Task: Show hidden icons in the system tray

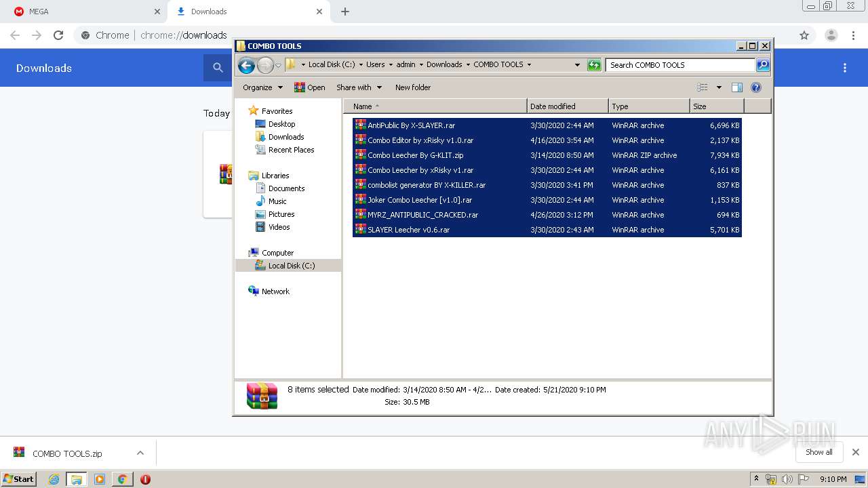Action: 757,479
